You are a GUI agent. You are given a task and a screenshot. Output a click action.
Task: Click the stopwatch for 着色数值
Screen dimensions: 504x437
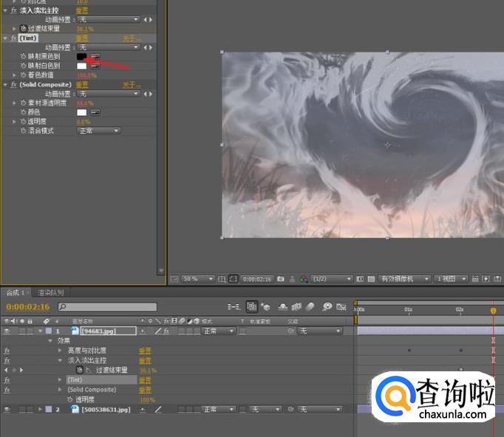tap(22, 75)
